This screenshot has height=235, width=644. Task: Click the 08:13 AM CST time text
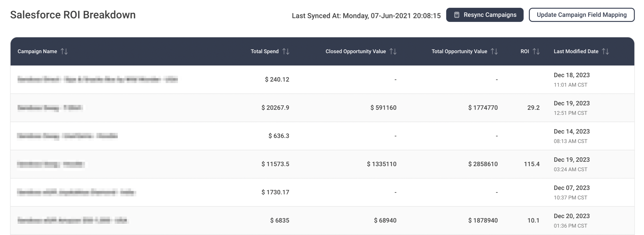(570, 141)
